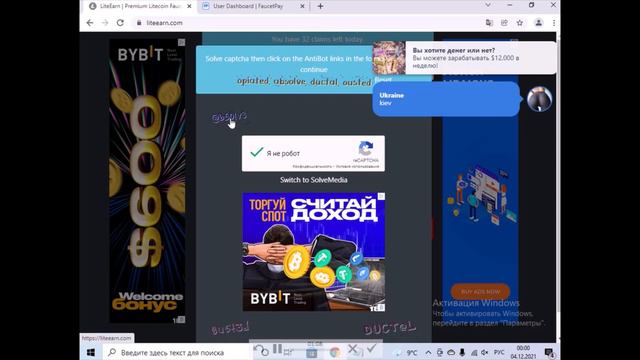Click the BUY ADS NOW button
The image size is (640, 360).
click(480, 291)
